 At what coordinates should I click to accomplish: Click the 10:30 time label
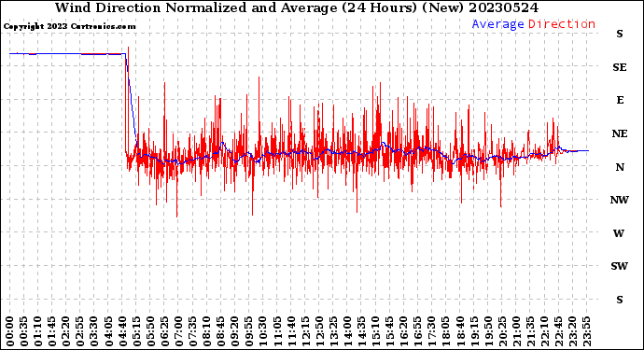pyautogui.click(x=263, y=331)
